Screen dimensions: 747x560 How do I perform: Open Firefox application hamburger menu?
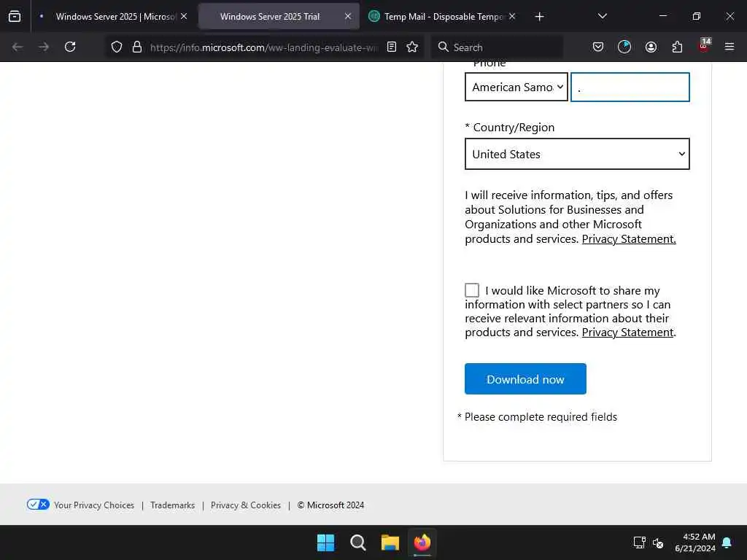tap(729, 47)
